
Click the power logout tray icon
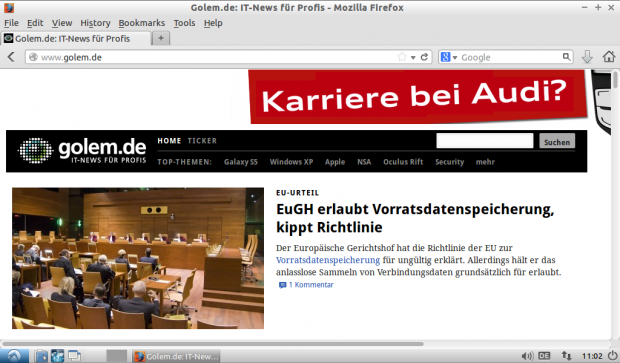point(612,356)
